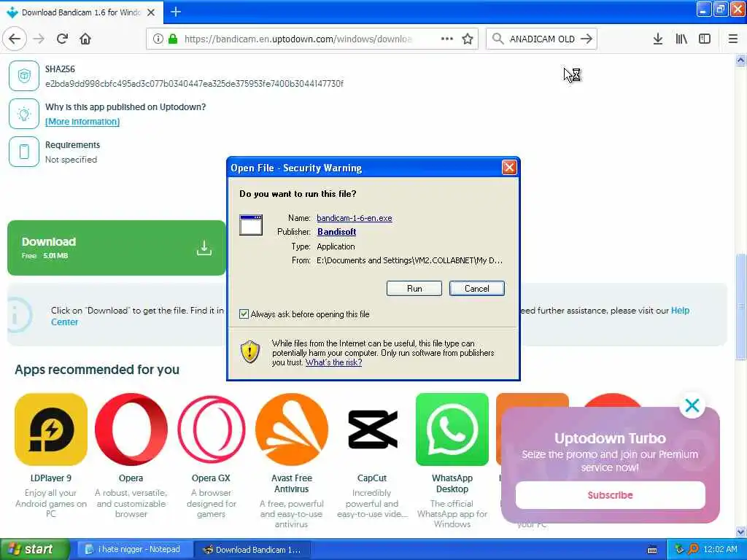The width and height of the screenshot is (747, 560).
Task: Click the orange magnifier tray icon
Action: [x=693, y=549]
